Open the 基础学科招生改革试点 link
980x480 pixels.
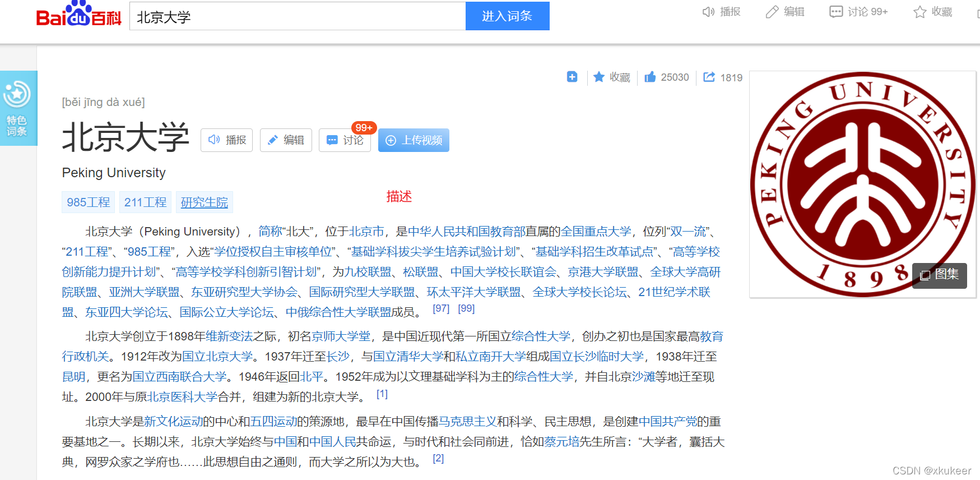tap(594, 252)
